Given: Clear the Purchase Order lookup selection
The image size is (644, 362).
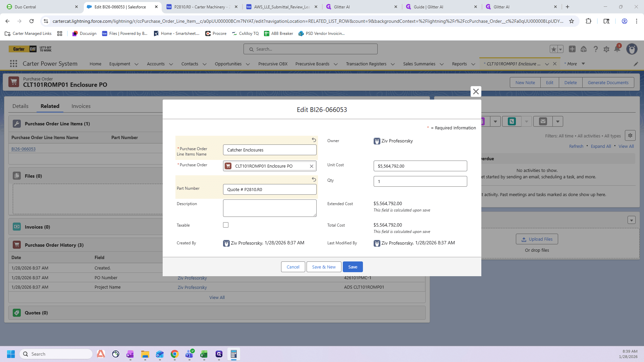Looking at the screenshot, I should 312,166.
